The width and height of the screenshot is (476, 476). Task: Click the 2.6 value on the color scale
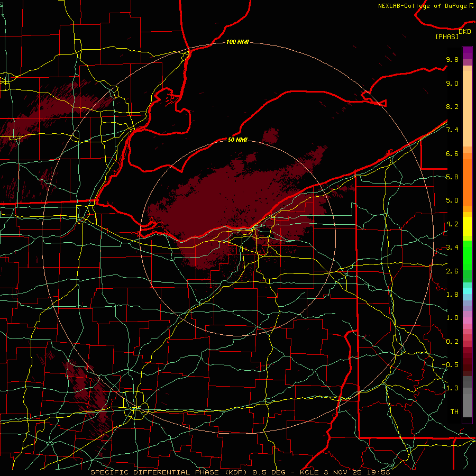click(x=452, y=271)
